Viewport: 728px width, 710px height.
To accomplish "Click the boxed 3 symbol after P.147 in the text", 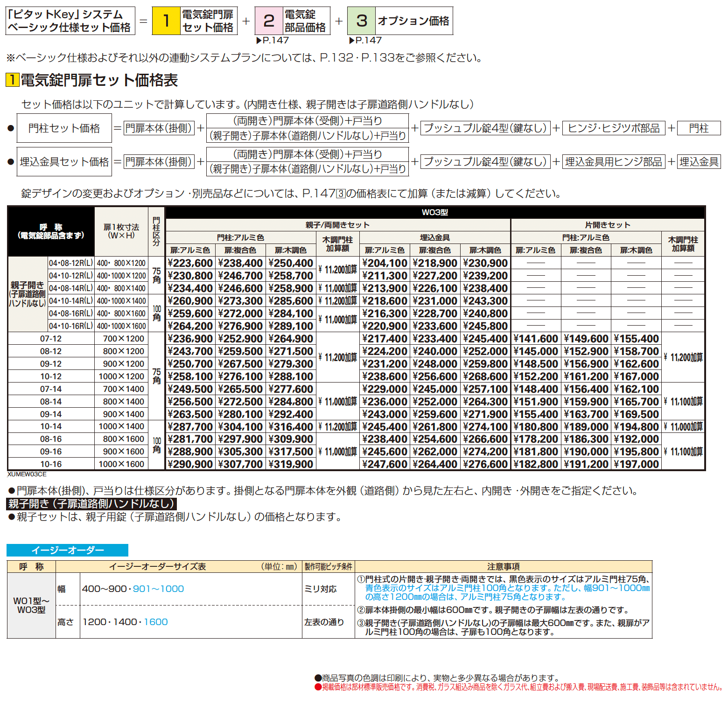I will [x=341, y=194].
